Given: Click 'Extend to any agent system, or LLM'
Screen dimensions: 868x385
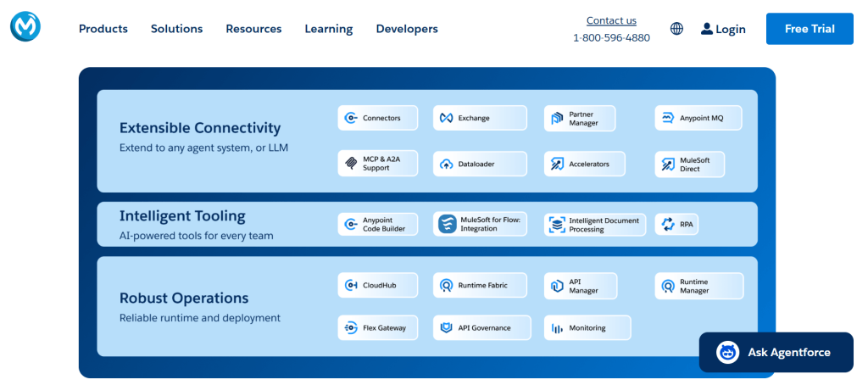Looking at the screenshot, I should [x=203, y=148].
